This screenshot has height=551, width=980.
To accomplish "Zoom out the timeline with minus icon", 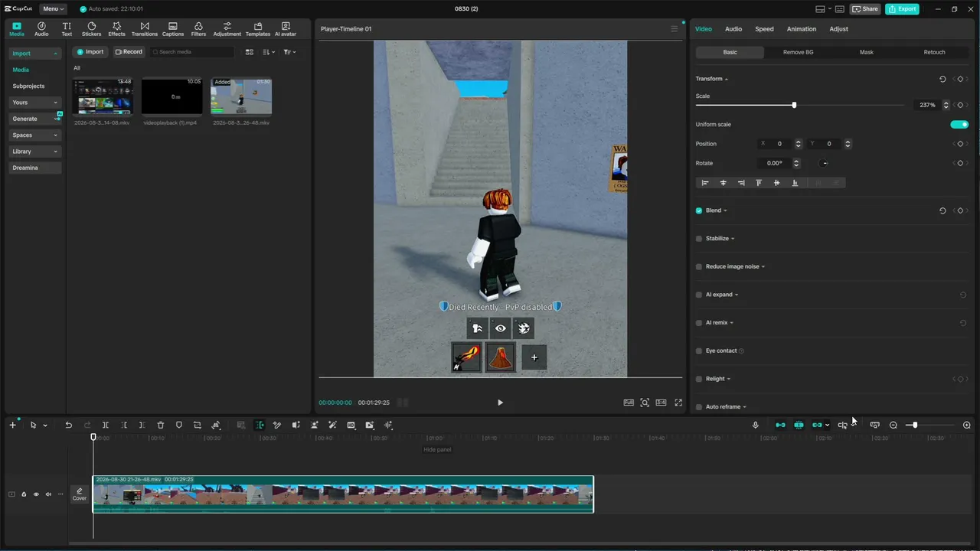I will [x=893, y=425].
